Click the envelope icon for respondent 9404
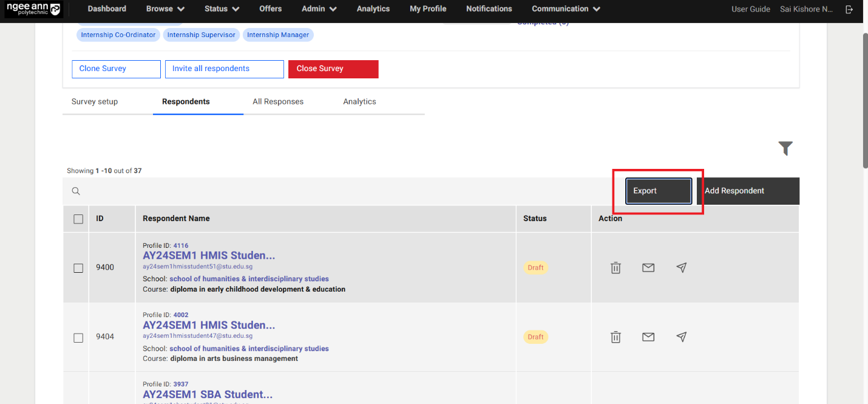The width and height of the screenshot is (868, 404). (648, 337)
